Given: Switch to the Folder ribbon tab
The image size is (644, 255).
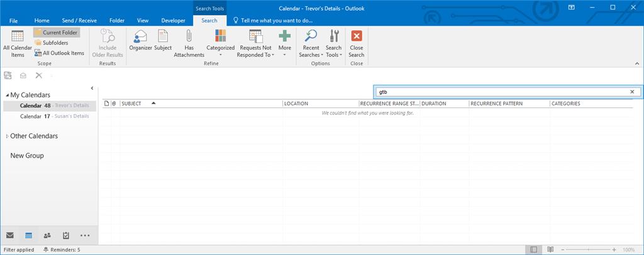Looking at the screenshot, I should pos(117,21).
